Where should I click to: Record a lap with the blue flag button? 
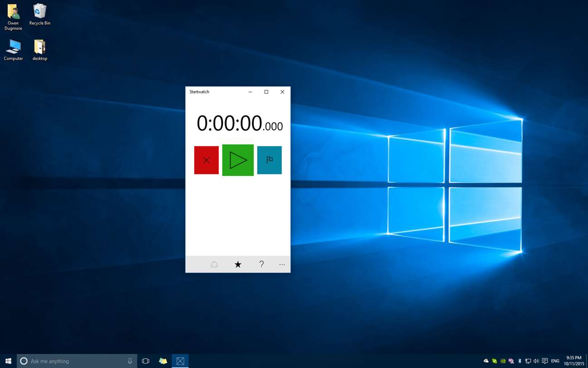point(269,160)
